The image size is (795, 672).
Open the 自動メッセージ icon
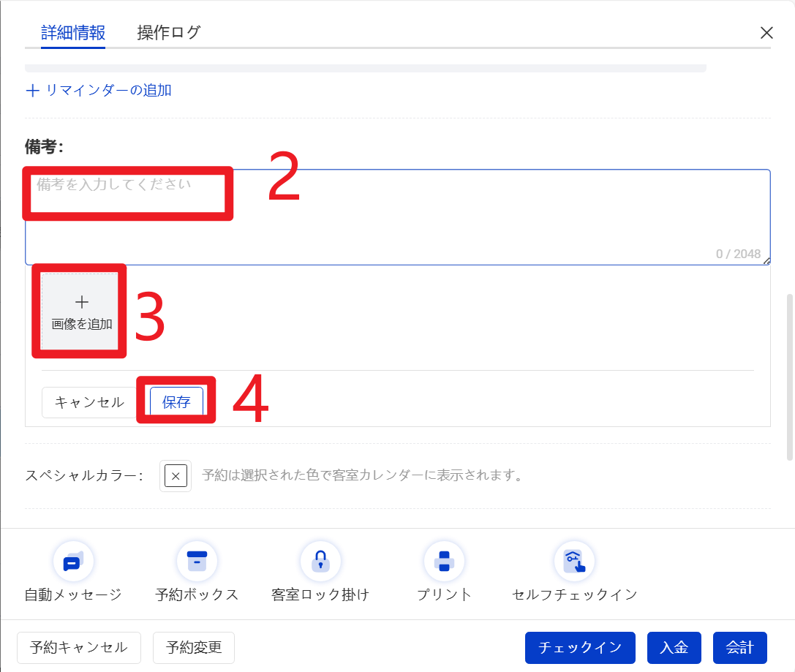(73, 562)
